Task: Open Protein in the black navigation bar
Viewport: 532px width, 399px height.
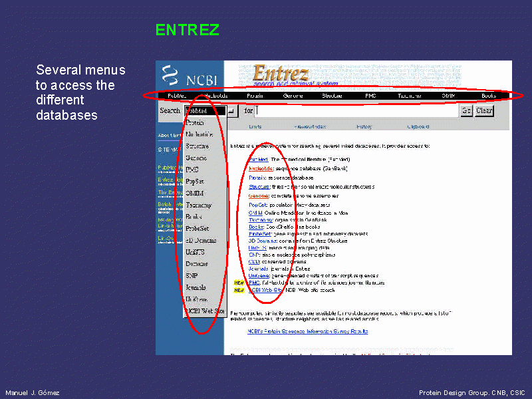Action: point(255,96)
